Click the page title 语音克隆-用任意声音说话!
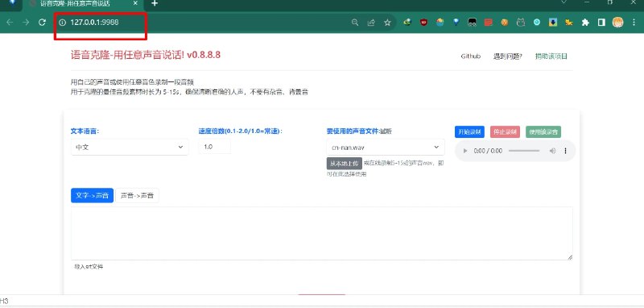 coord(128,55)
